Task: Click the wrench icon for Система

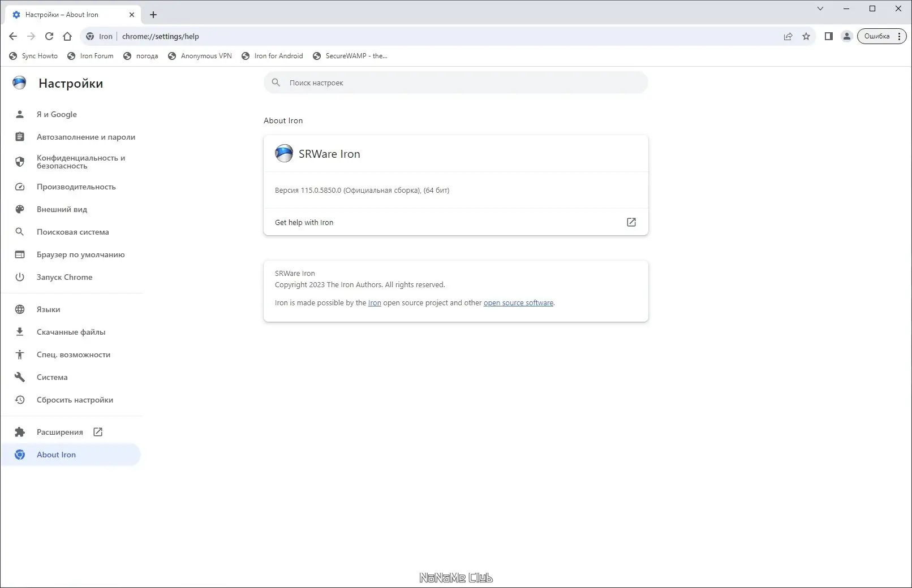Action: click(20, 377)
